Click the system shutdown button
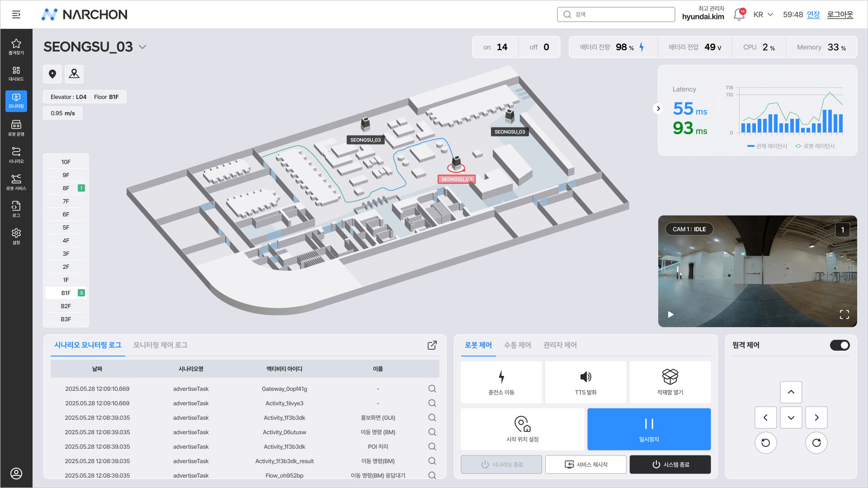This screenshot has height=488, width=868. [670, 465]
